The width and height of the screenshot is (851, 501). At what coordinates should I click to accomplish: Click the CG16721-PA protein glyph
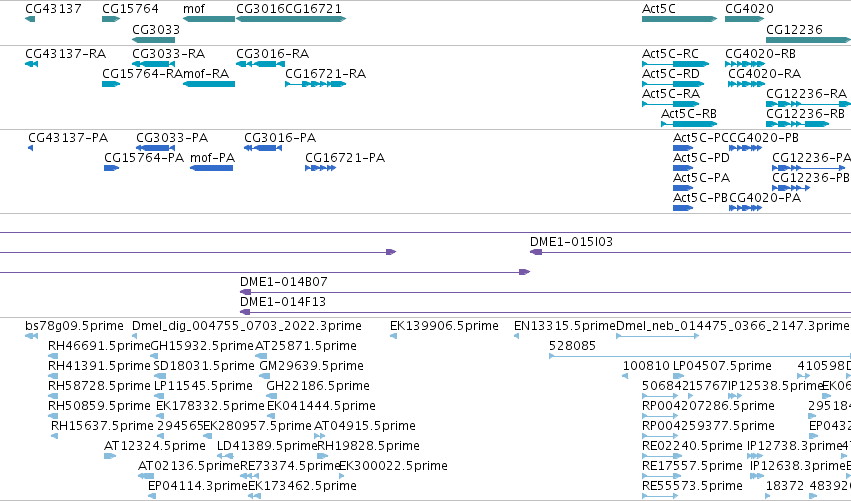pos(321,168)
